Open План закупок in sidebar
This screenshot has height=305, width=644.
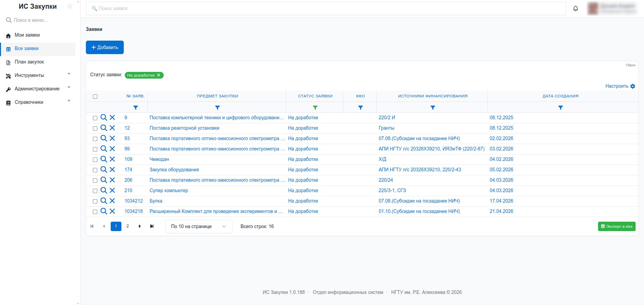coord(38,62)
